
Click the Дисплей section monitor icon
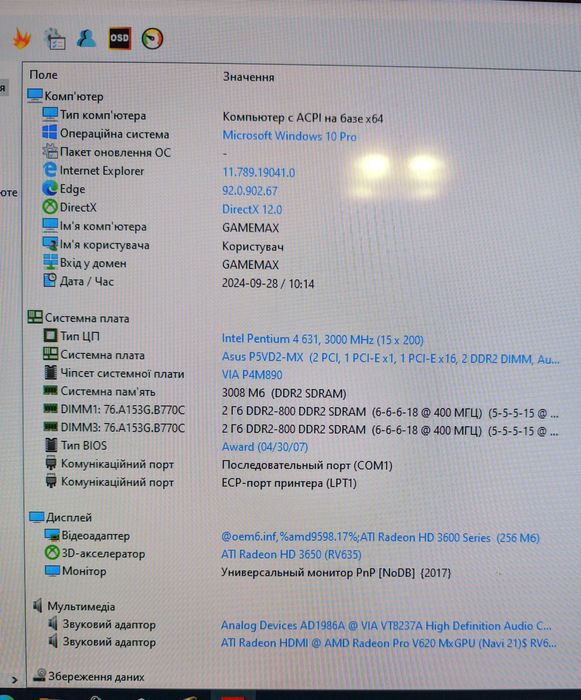(x=37, y=517)
